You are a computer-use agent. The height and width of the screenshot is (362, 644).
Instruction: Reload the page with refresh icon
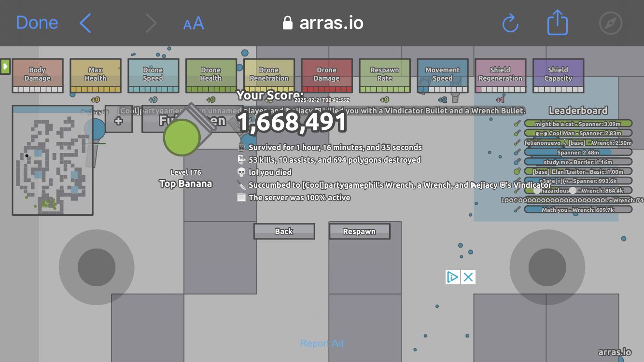[x=510, y=23]
